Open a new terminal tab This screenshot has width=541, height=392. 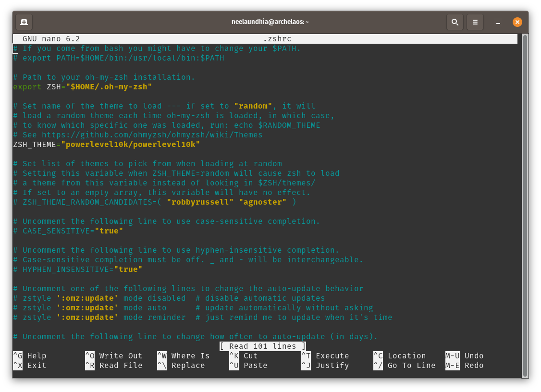pyautogui.click(x=24, y=22)
